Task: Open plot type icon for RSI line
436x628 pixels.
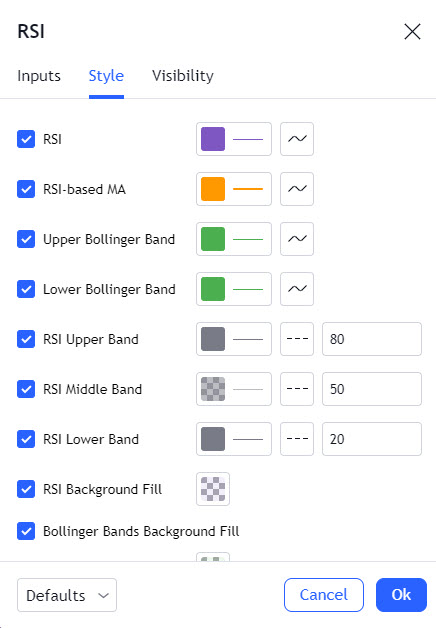Action: (297, 139)
